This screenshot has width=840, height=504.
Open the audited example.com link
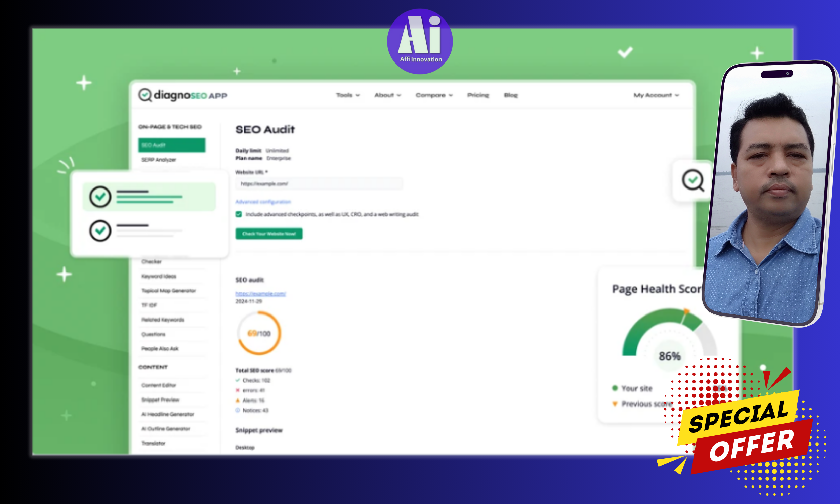click(260, 293)
